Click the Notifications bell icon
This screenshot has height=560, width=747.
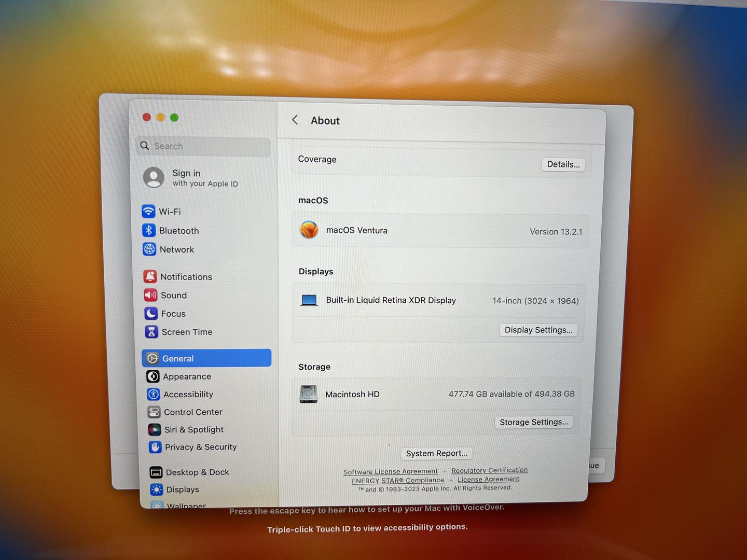pyautogui.click(x=150, y=276)
